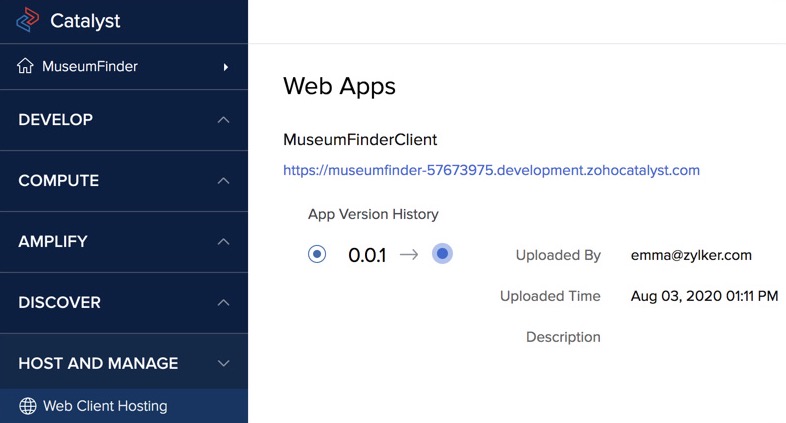786x423 pixels.
Task: Click the COMPUTE sidebar section label
Action: click(x=59, y=181)
